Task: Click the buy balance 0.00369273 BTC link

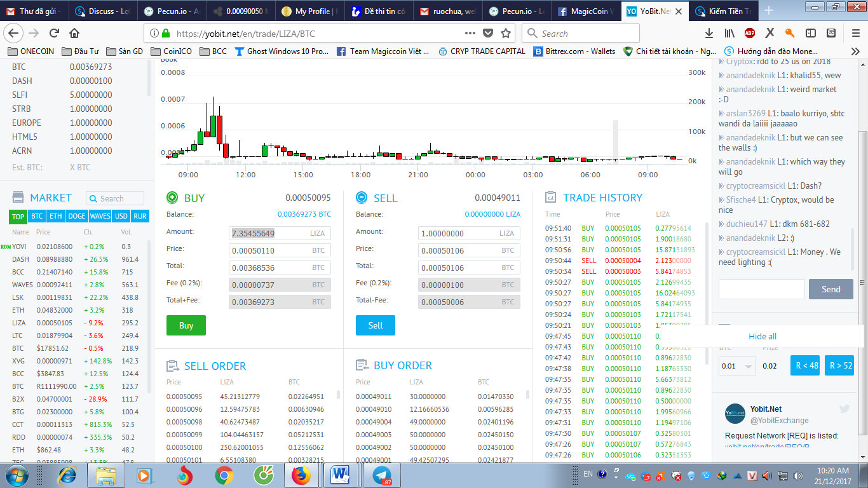Action: (x=304, y=215)
